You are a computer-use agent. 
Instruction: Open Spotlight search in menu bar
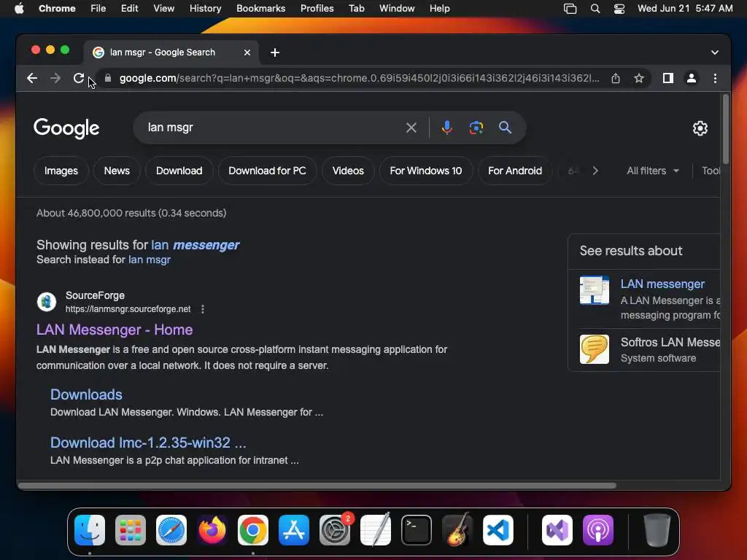coord(595,9)
